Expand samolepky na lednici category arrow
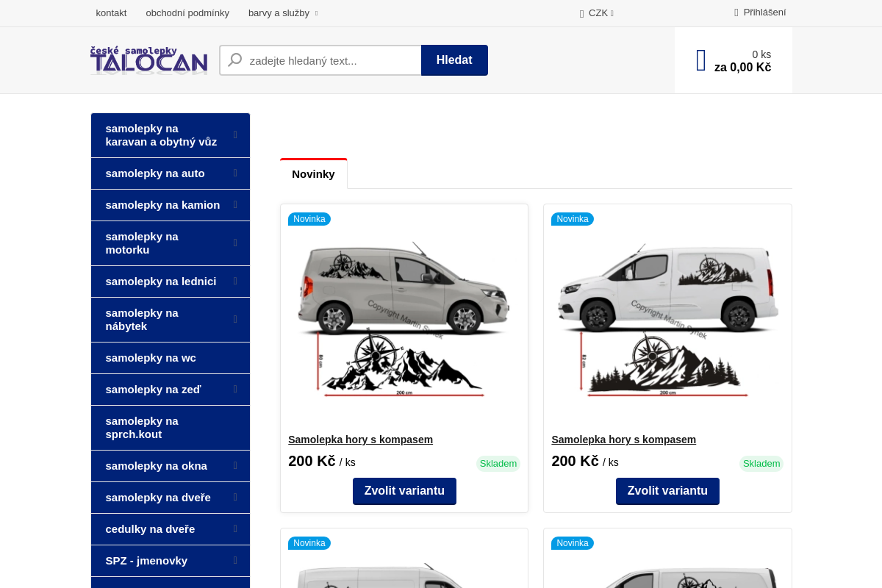Viewport: 882px width, 588px height. [235, 282]
